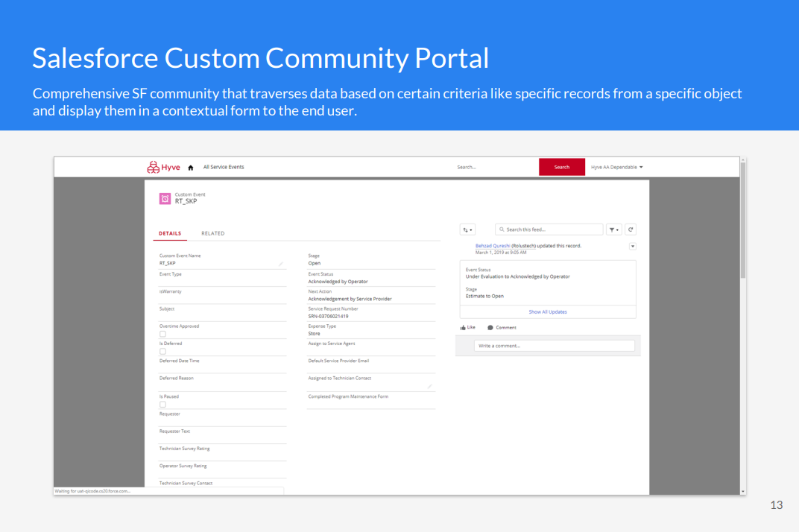The width and height of the screenshot is (799, 532).
Task: Open the RELATED tab
Action: [x=213, y=233]
